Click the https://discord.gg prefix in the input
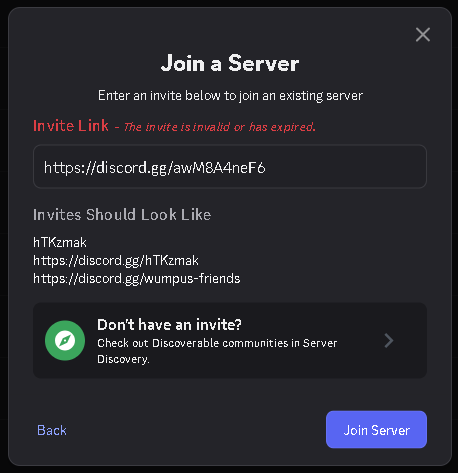Image resolution: width=458 pixels, height=473 pixels. coord(108,168)
